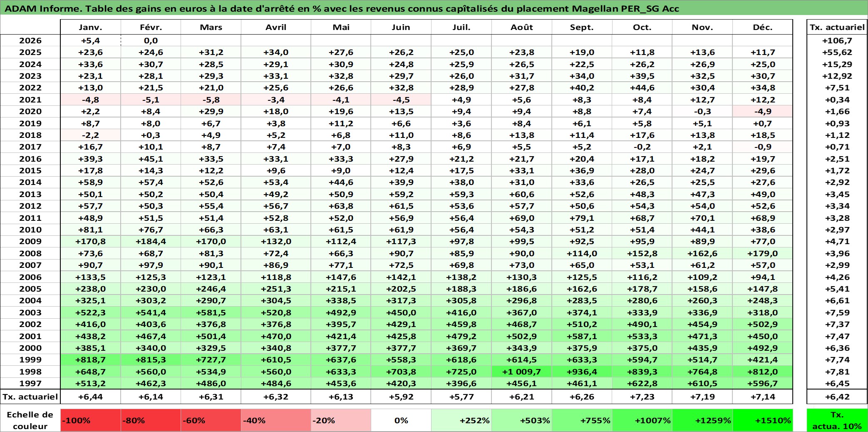Select the 2021 row label

30,100
